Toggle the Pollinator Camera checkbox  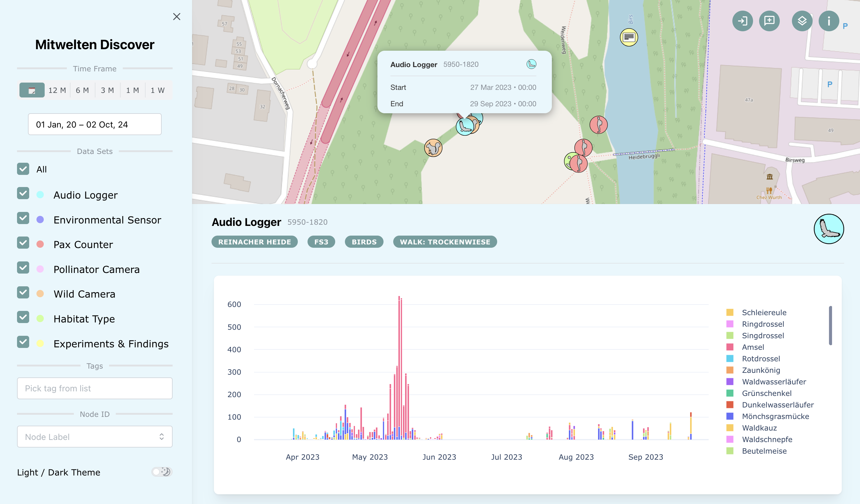click(x=23, y=268)
